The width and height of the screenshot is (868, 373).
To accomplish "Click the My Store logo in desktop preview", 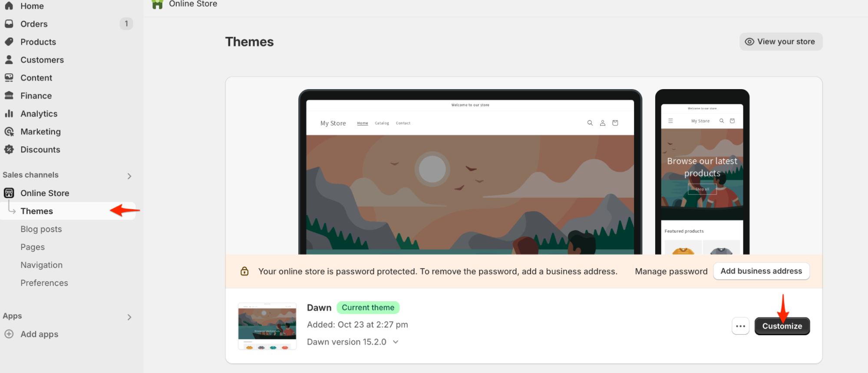I will click(333, 123).
